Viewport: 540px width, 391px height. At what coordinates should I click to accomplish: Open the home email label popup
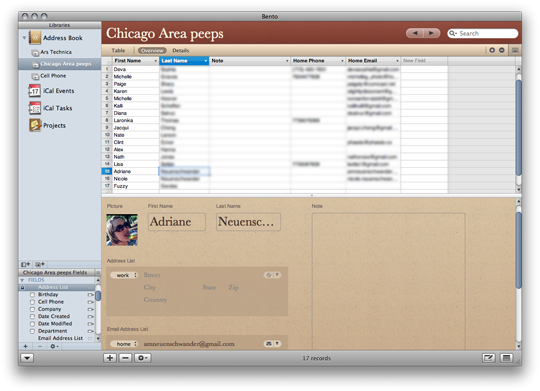(124, 344)
